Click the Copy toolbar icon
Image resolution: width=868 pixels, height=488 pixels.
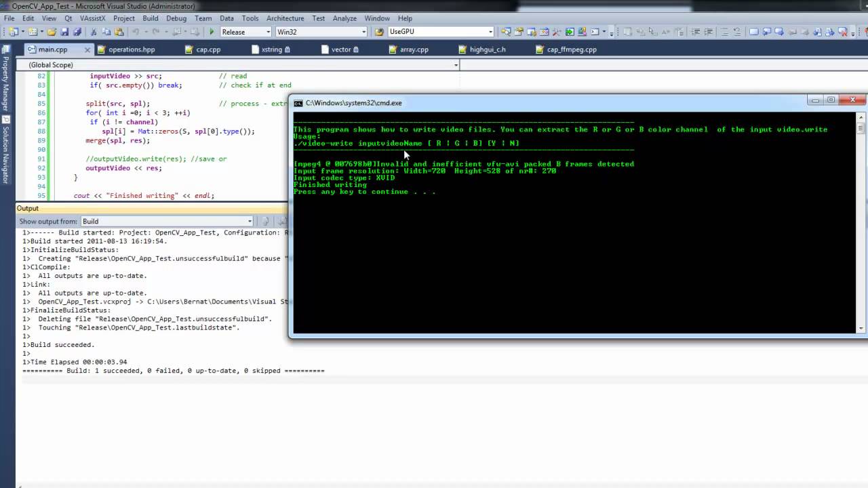[106, 32]
